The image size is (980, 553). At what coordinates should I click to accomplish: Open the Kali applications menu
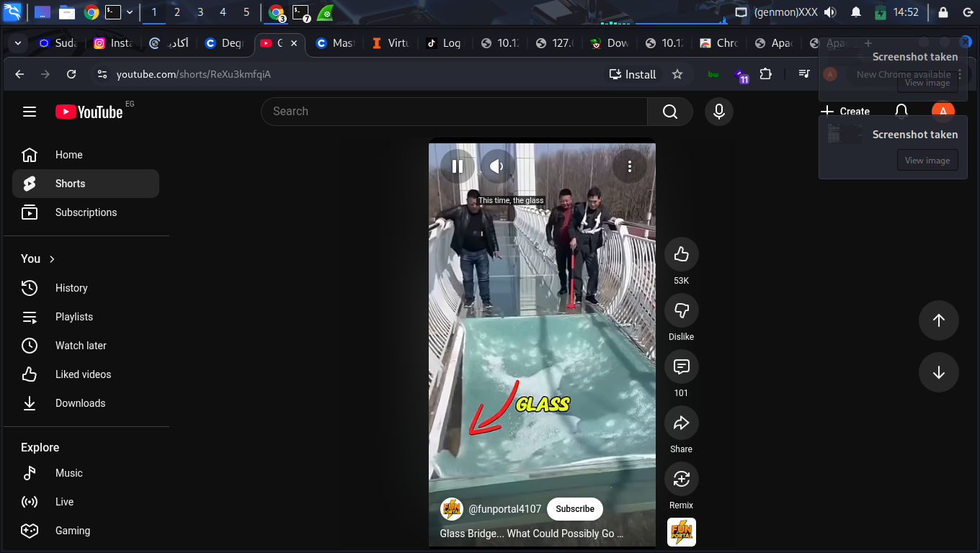point(13,12)
